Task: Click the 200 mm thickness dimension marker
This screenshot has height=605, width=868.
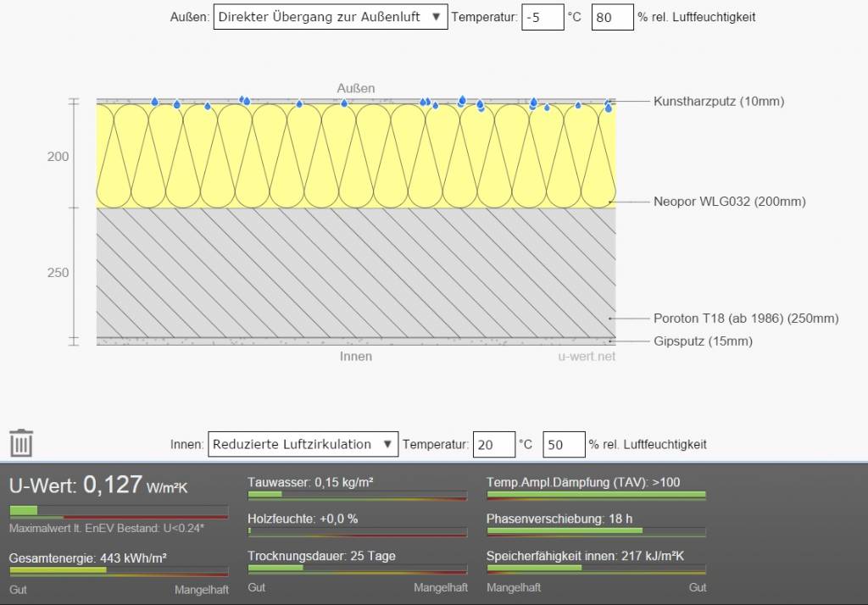Action: click(58, 157)
